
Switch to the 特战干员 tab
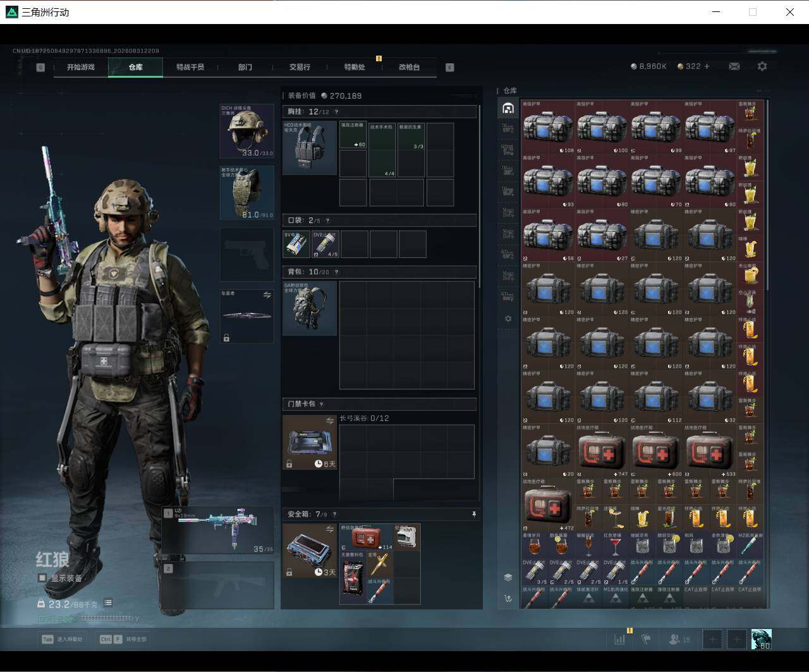[190, 67]
